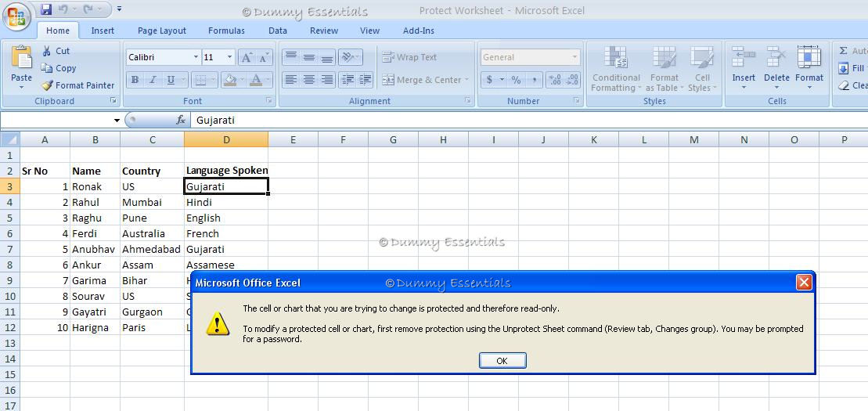Click the Select All corner button
The image size is (868, 411).
[x=9, y=139]
